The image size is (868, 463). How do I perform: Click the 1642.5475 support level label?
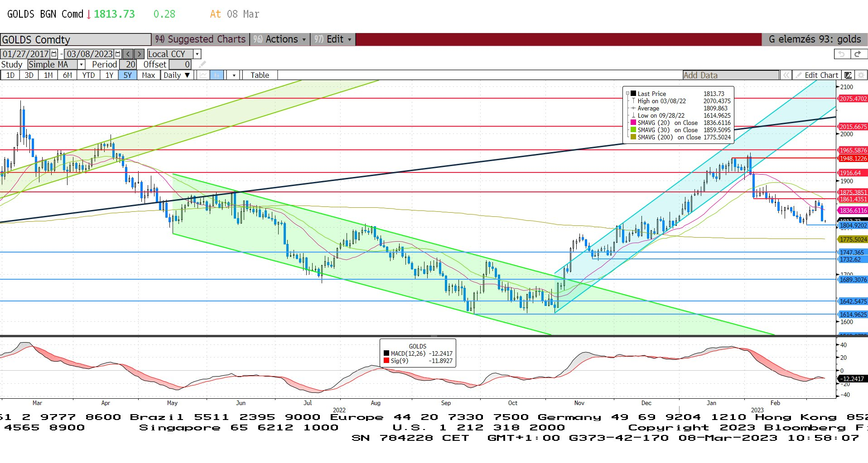pos(853,301)
